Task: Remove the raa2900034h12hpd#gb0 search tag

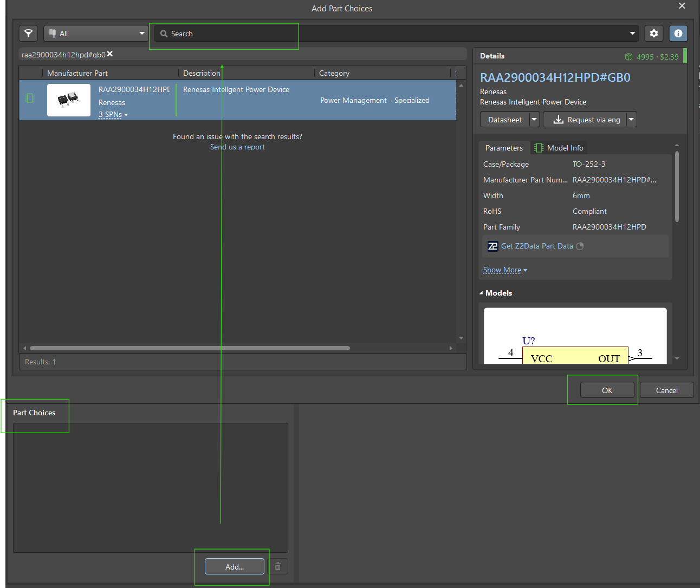Action: tap(110, 54)
